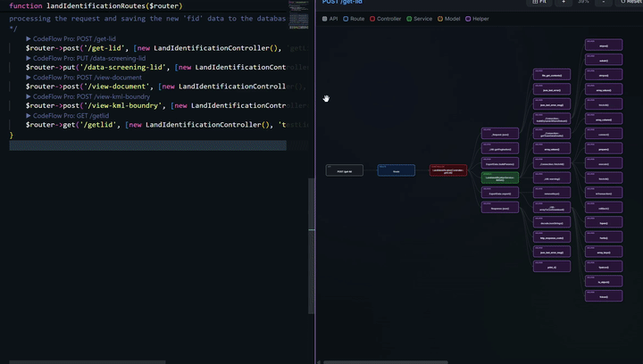Click the 39% zoom level readout
The width and height of the screenshot is (643, 364).
click(583, 2)
